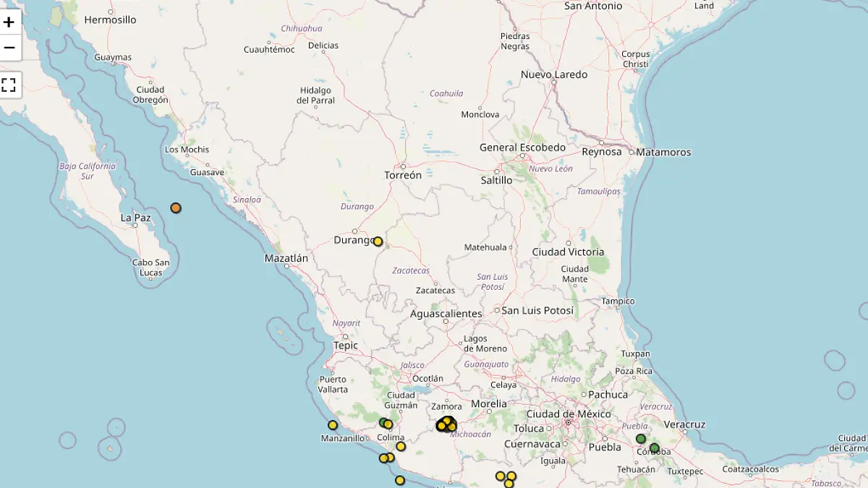868x488 pixels.
Task: Click the yellow marker southeast of Colima
Action: (x=401, y=446)
